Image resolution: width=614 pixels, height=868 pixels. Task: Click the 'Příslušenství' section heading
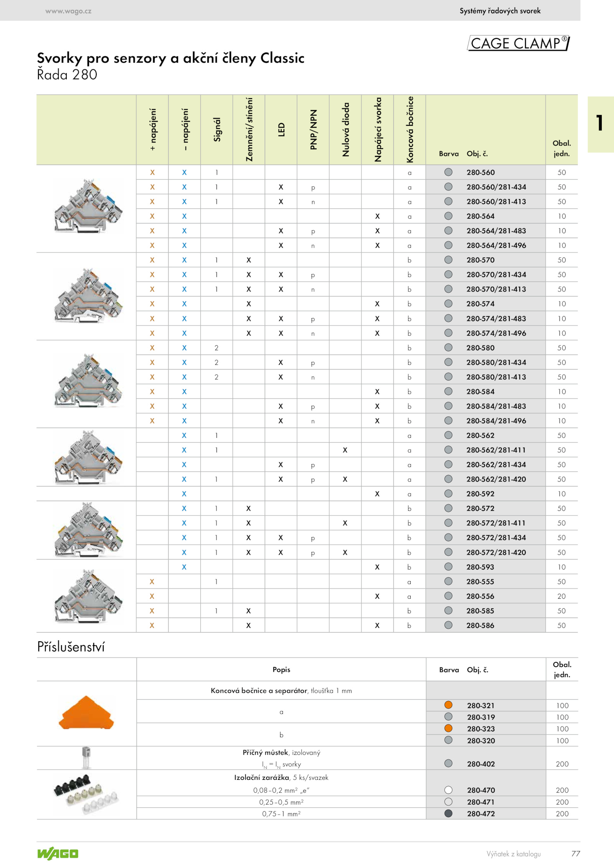(x=71, y=647)
